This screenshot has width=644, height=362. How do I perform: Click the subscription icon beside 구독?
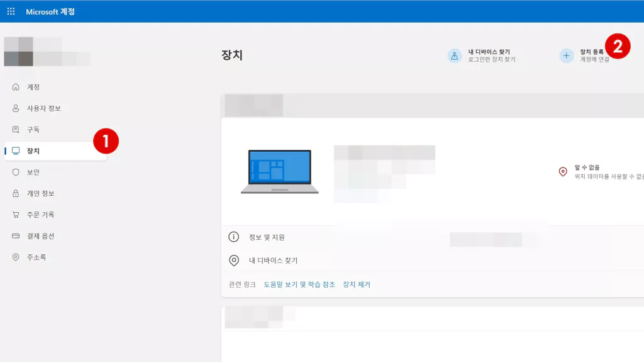[16, 130]
